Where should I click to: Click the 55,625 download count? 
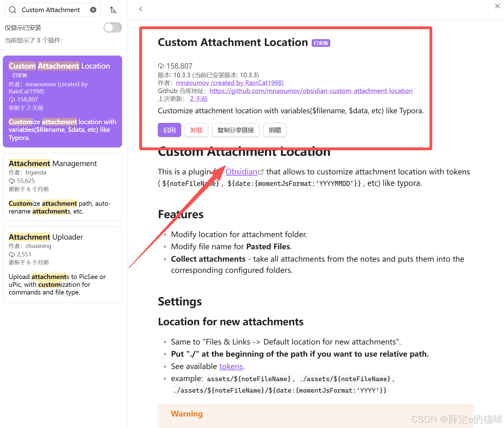pos(22,181)
